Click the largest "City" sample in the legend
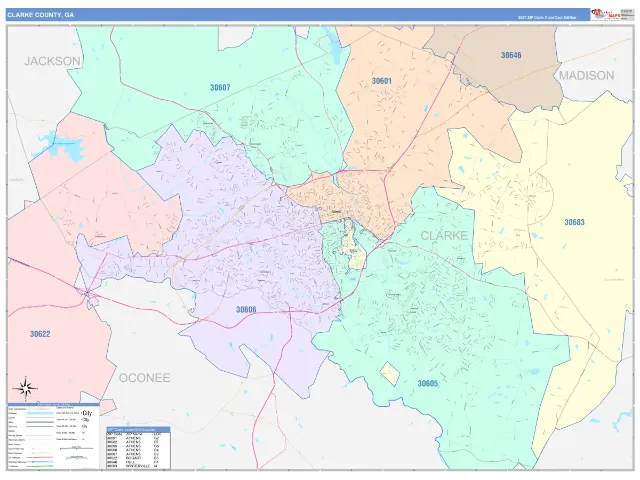Viewport: 640px width, 480px height. point(87,413)
